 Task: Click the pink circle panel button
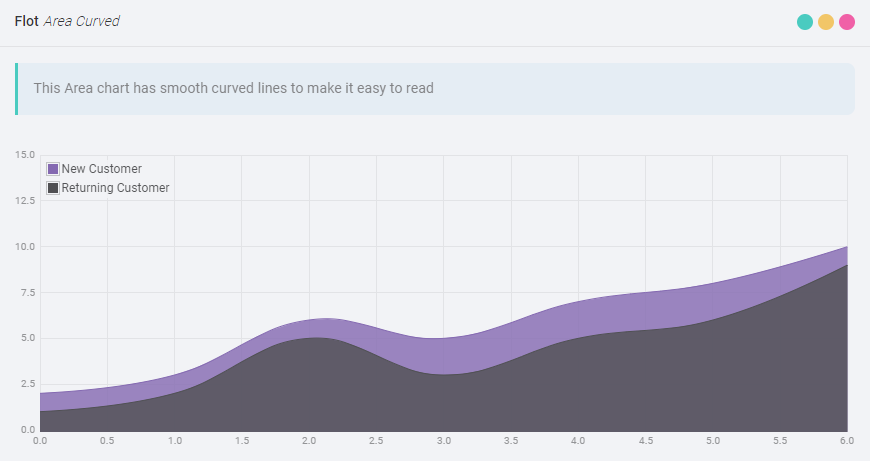pyautogui.click(x=847, y=22)
